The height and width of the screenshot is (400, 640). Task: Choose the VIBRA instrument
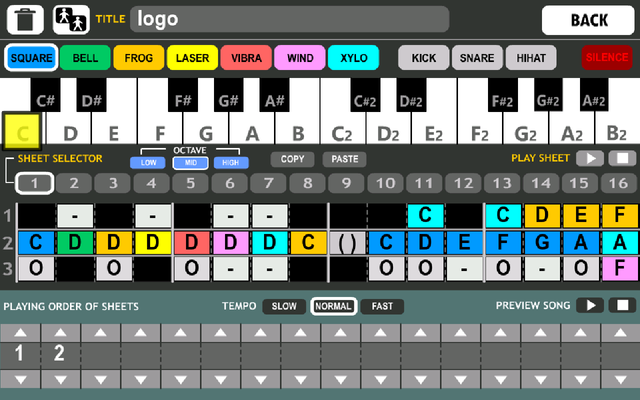point(246,58)
